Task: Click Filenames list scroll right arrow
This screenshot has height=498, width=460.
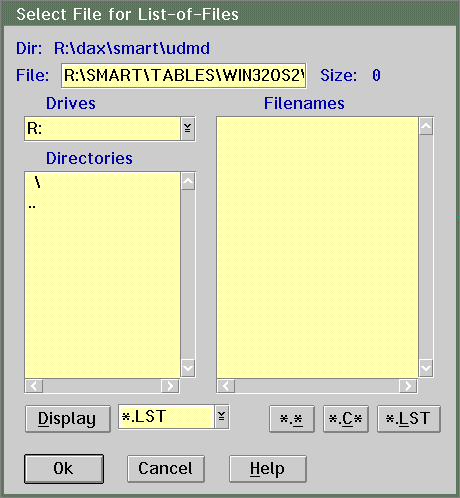Action: click(x=408, y=386)
